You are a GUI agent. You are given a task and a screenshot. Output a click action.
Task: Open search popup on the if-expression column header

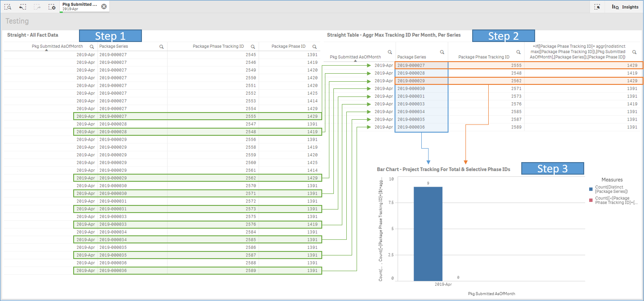click(634, 52)
